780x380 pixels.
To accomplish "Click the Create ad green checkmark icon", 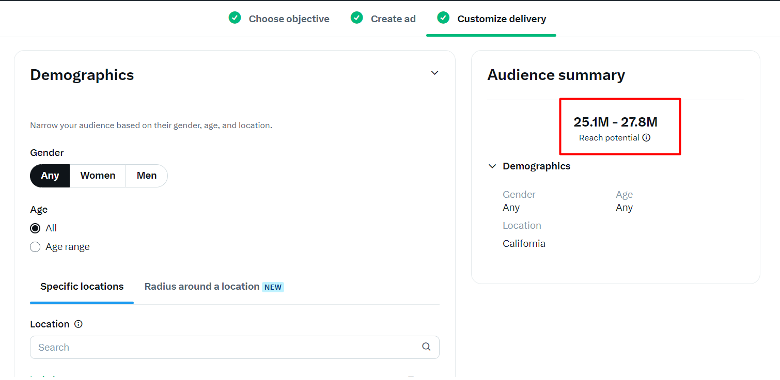I will point(357,18).
